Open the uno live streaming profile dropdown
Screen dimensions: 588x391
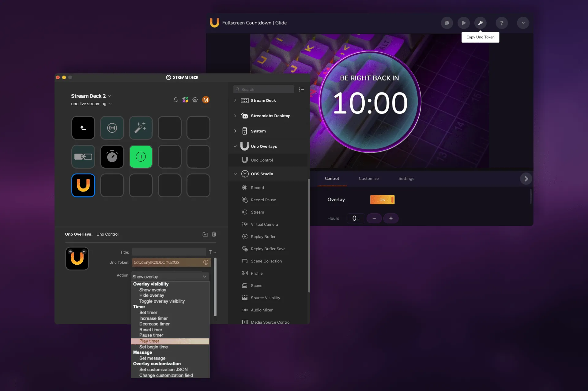pos(91,104)
